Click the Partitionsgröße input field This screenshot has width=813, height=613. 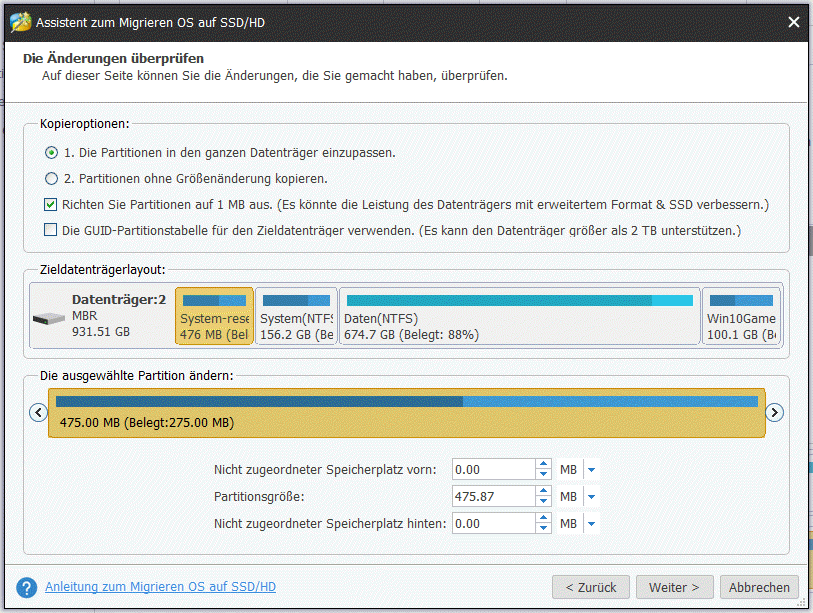493,496
